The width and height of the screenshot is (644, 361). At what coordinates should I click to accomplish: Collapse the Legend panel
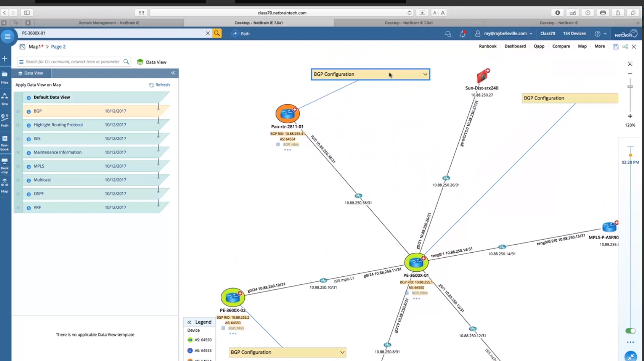pos(189,322)
